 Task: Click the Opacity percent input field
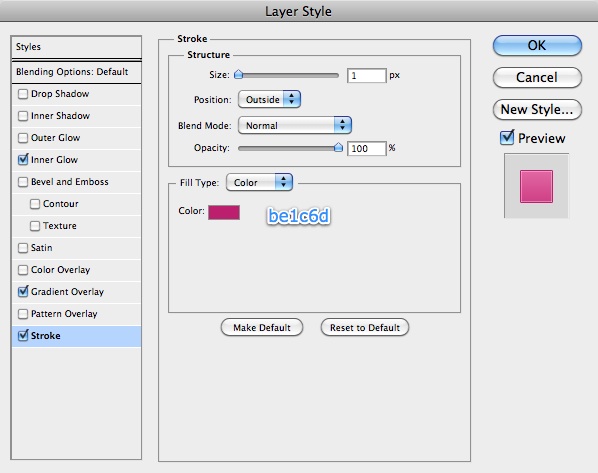pos(367,148)
